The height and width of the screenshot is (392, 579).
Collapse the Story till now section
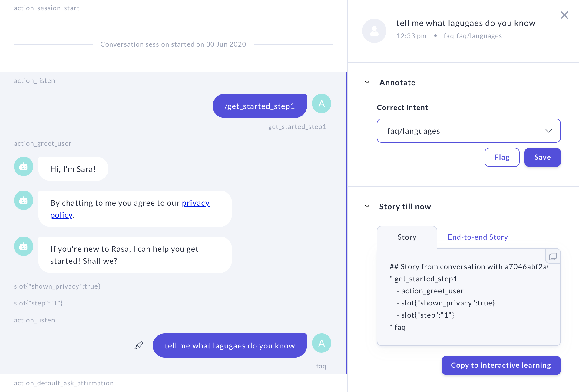[x=367, y=206]
